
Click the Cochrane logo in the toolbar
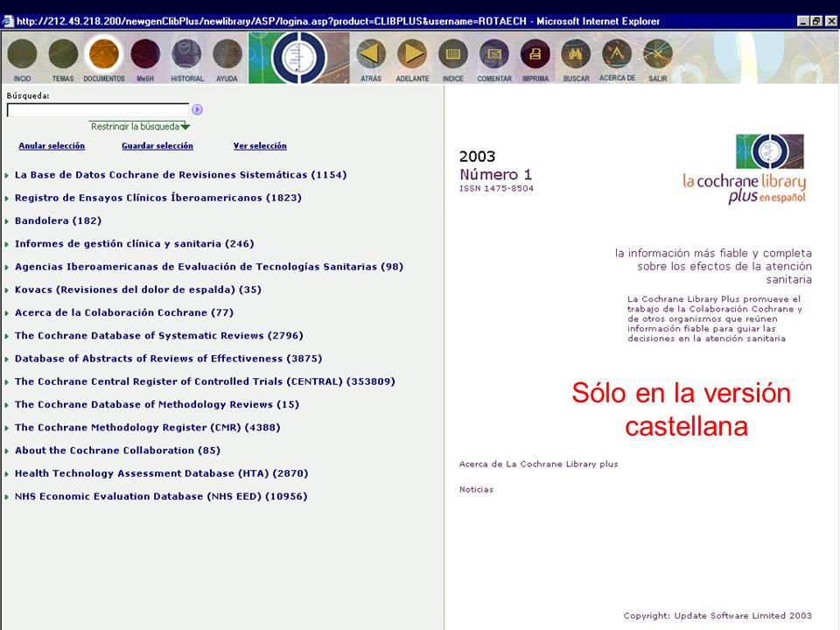click(298, 58)
